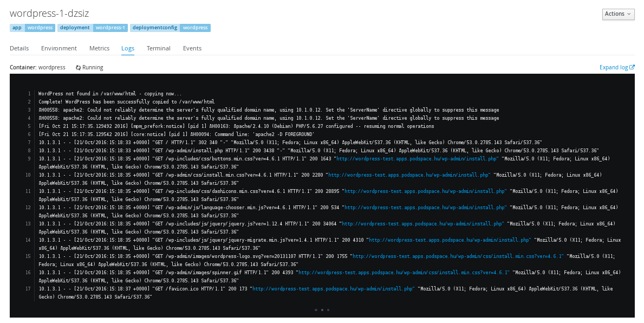The width and height of the screenshot is (644, 323).
Task: Click log line 8 'GET /wp-admin/install.php' entry
Action: [318, 151]
